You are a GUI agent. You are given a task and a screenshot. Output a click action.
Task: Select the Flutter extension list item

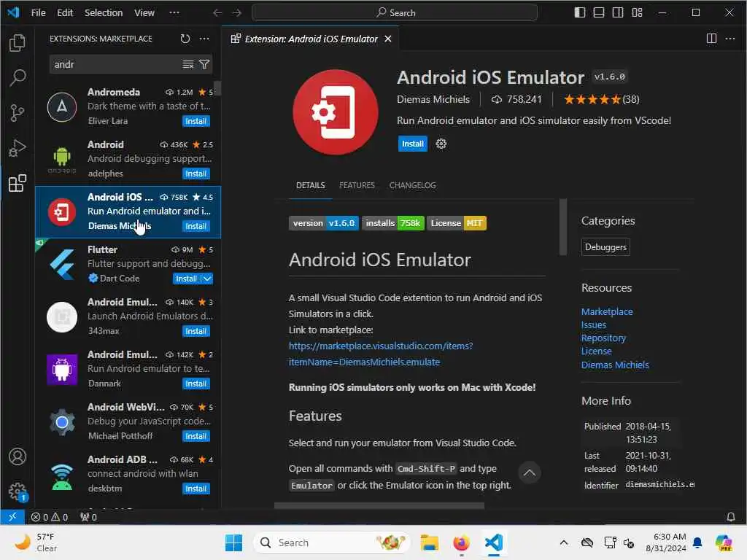[128, 264]
